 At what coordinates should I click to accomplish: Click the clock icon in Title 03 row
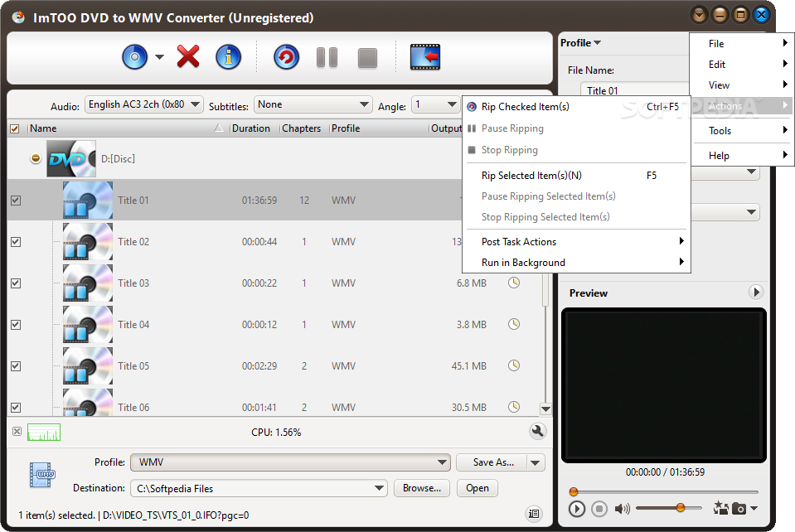point(514,283)
